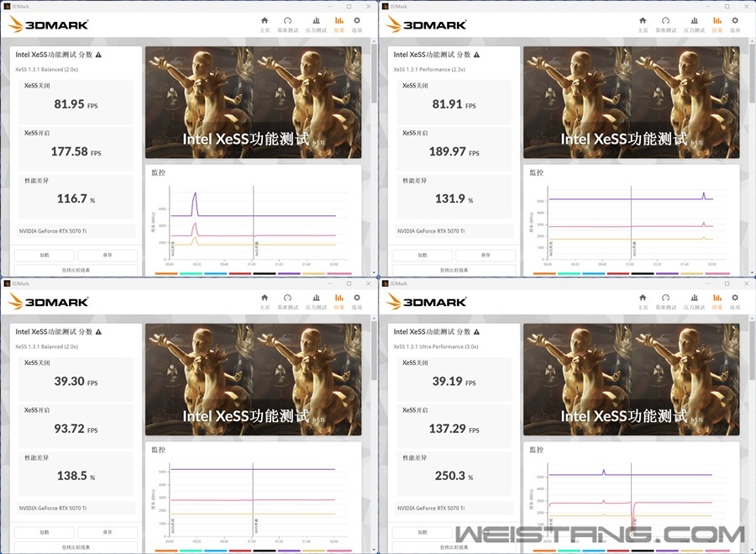Click the 39.19 FPS XeSS off result

(454, 381)
